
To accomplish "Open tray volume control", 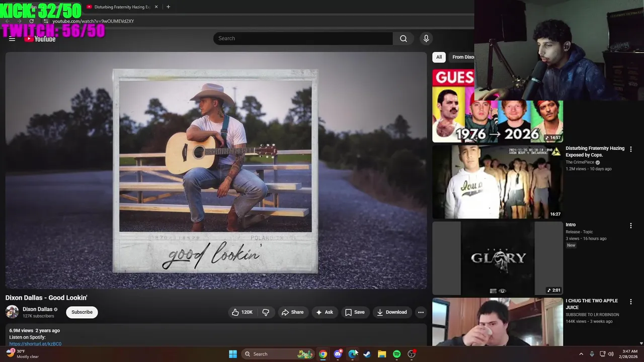I will [611, 354].
